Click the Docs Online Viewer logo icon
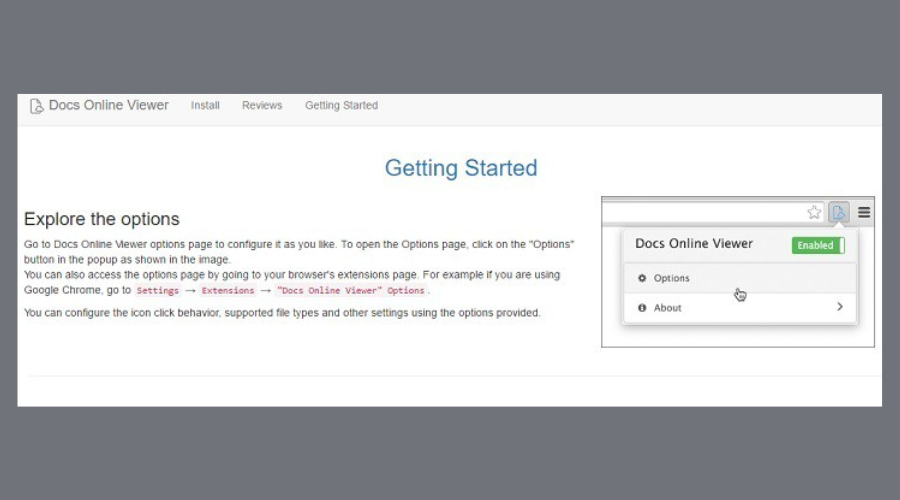 [36, 106]
